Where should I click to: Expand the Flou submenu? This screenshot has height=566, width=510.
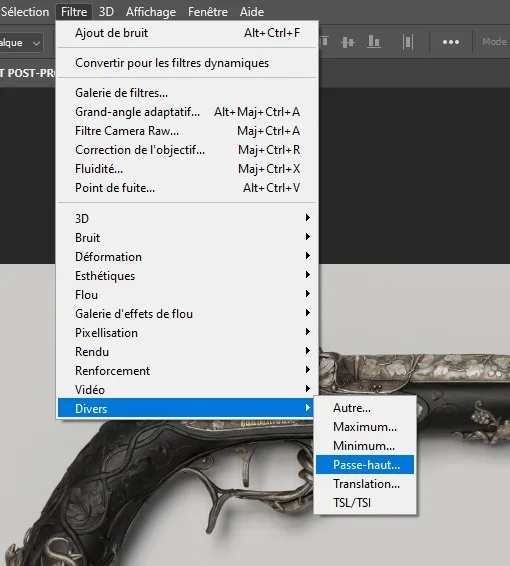pos(187,295)
